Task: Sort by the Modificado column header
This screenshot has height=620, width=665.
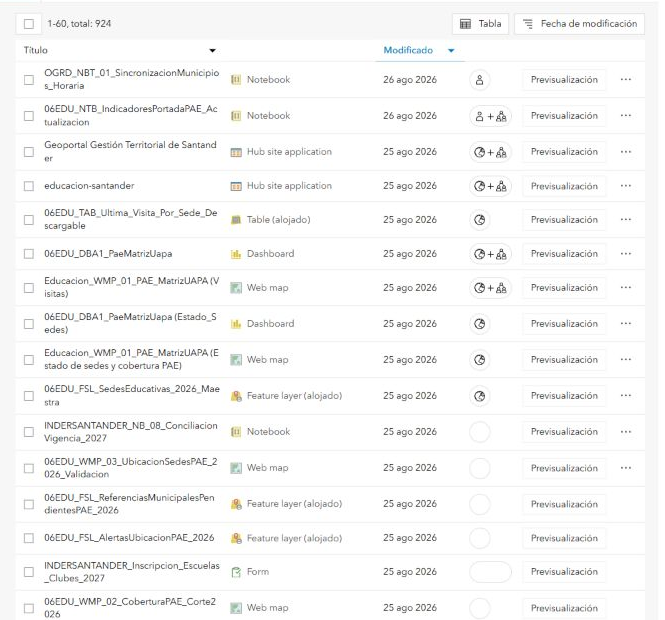Action: pos(408,50)
